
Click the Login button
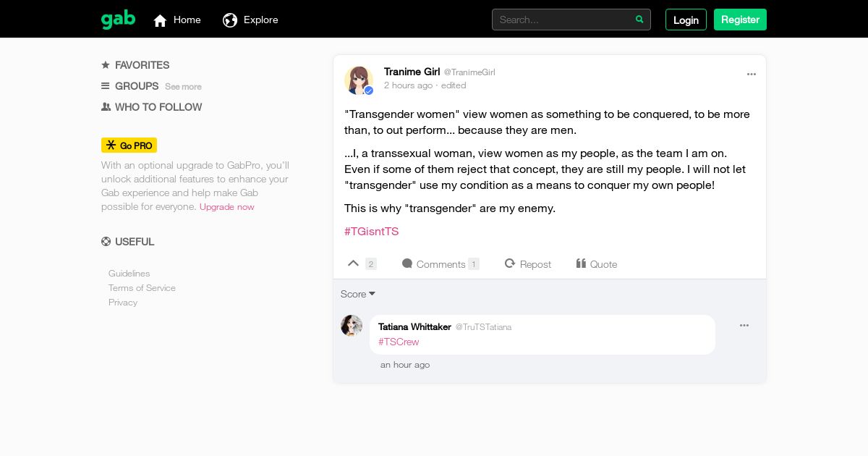coord(686,20)
